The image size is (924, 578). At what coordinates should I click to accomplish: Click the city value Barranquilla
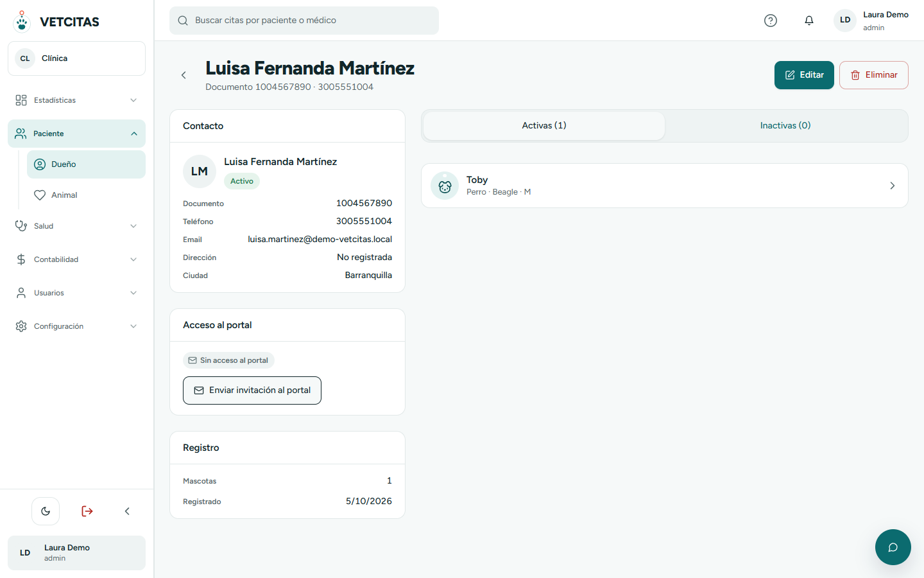368,275
